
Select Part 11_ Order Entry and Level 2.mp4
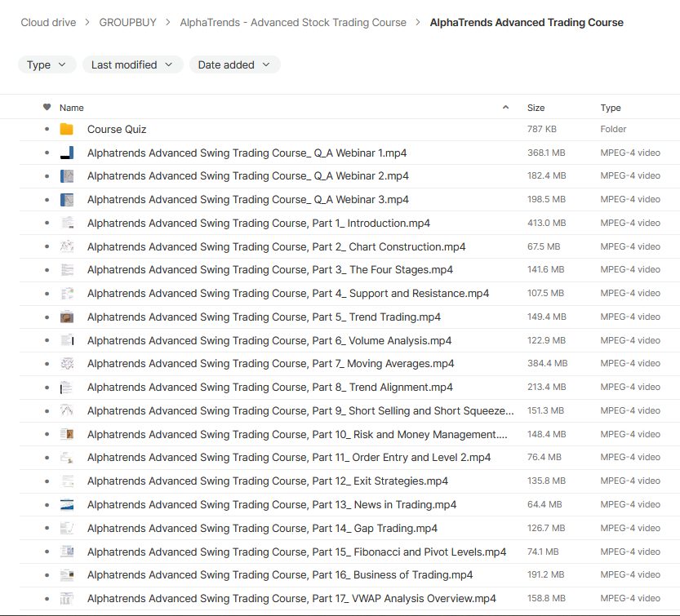click(x=289, y=458)
